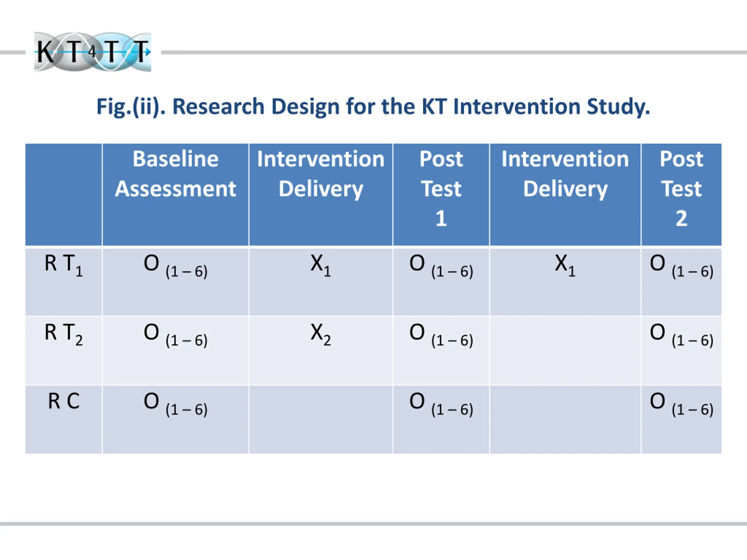Image resolution: width=747 pixels, height=560 pixels.
Task: Click the Baseline Assessment column header
Action: click(176, 195)
